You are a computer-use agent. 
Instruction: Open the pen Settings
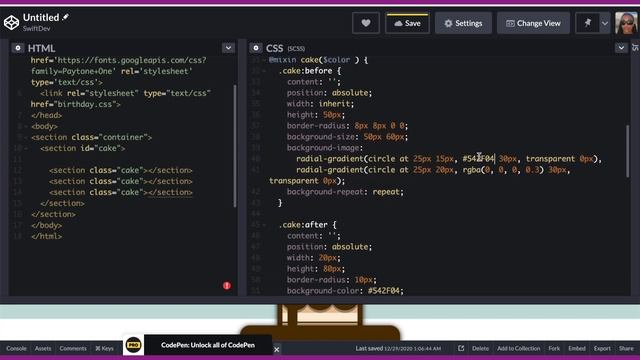[x=463, y=23]
